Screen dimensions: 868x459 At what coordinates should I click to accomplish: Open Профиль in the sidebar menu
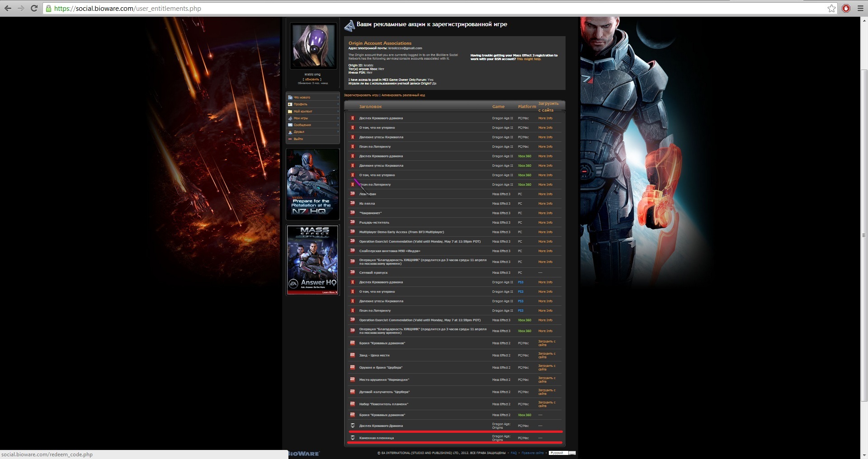301,104
